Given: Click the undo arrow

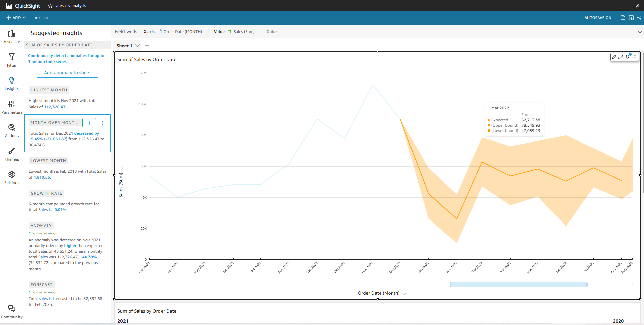Looking at the screenshot, I should pos(38,18).
